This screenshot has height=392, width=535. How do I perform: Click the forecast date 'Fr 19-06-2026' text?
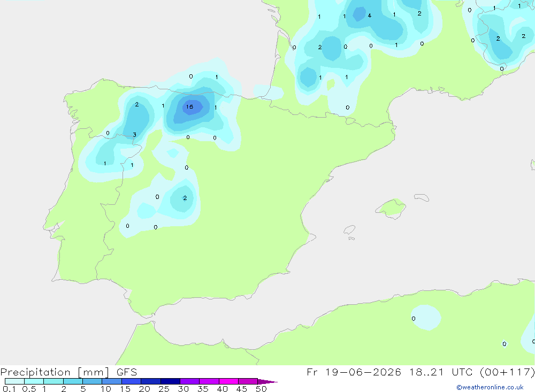click(x=354, y=372)
